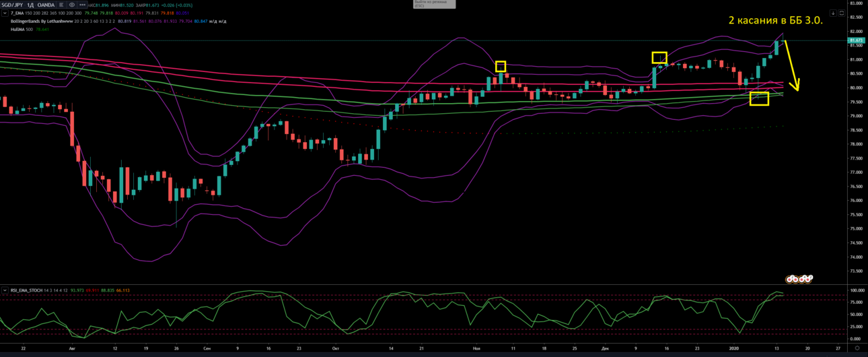Viewport: 868px width, 357px height.
Task: Click the event markers cluster near the time axis
Action: [x=799, y=280]
